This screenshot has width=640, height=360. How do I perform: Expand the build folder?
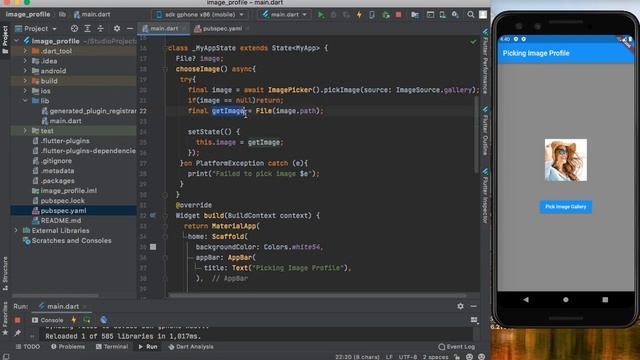25,81
